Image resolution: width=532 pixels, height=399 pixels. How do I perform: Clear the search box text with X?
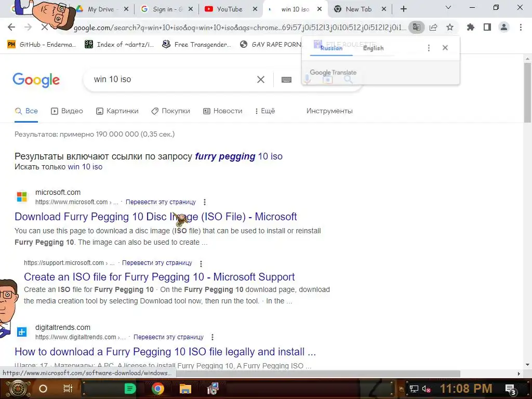tap(261, 79)
